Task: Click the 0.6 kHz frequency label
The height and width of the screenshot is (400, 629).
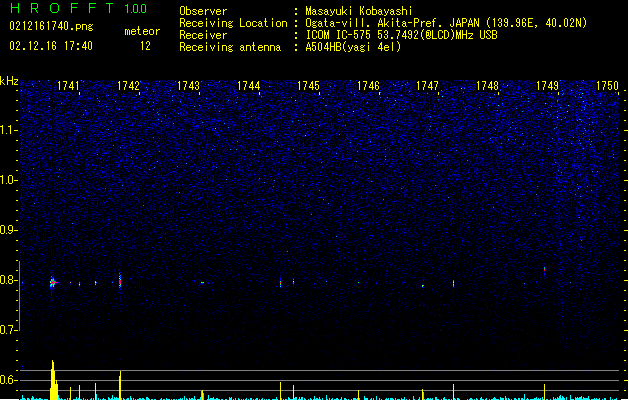Action: coord(8,380)
